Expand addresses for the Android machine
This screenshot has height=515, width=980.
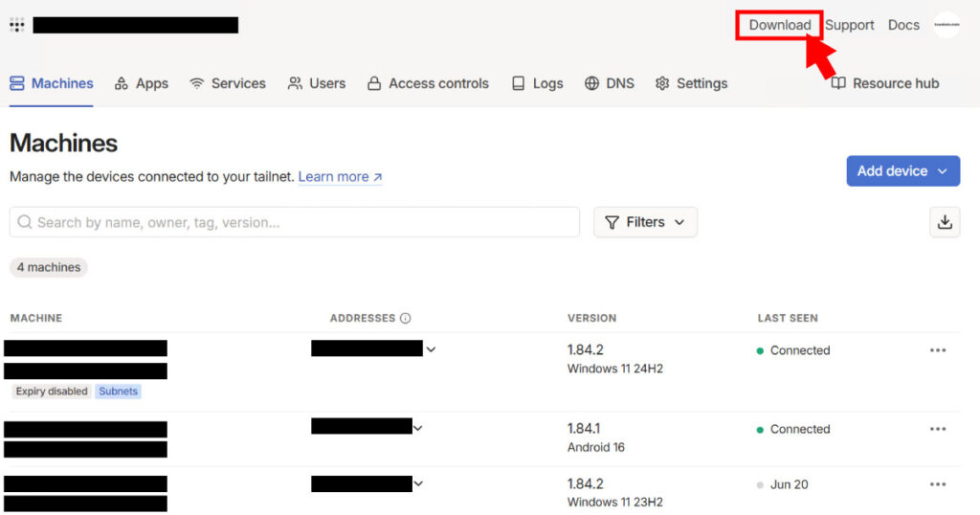(418, 428)
